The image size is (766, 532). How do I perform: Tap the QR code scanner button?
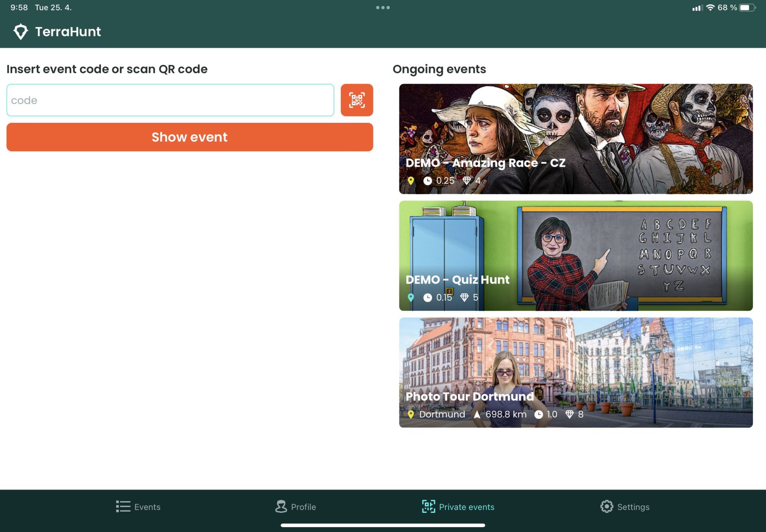pos(357,100)
